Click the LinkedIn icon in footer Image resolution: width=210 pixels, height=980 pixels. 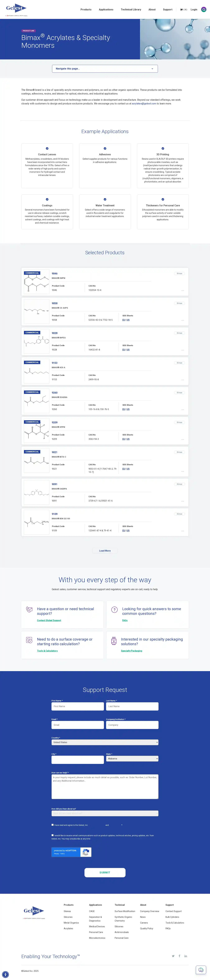(x=186, y=956)
